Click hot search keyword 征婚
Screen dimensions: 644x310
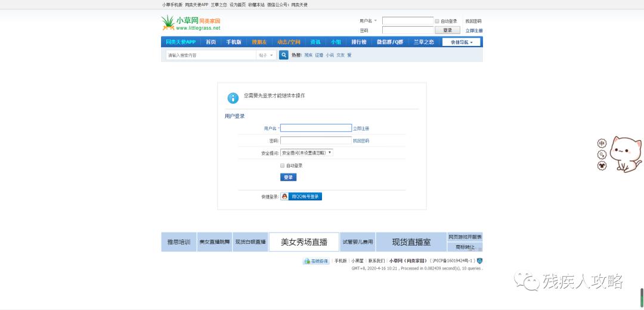point(319,55)
